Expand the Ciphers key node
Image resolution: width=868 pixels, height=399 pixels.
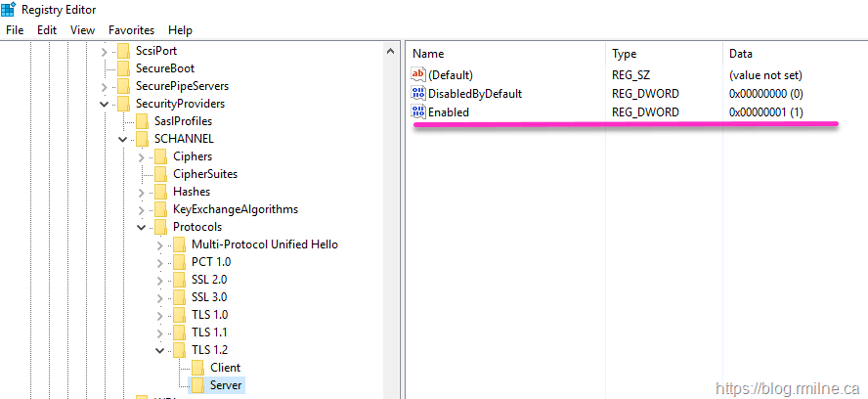click(x=142, y=156)
